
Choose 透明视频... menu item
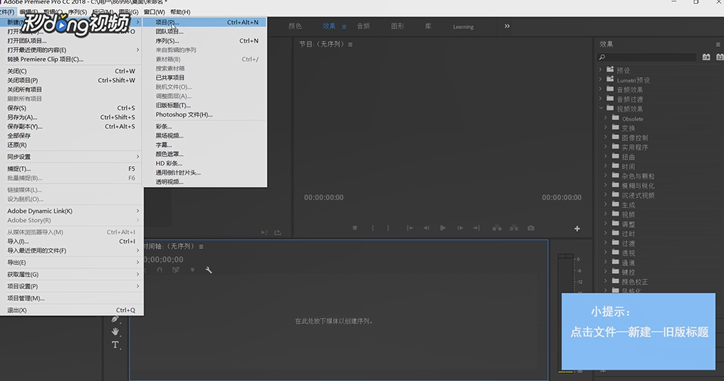click(x=205, y=181)
